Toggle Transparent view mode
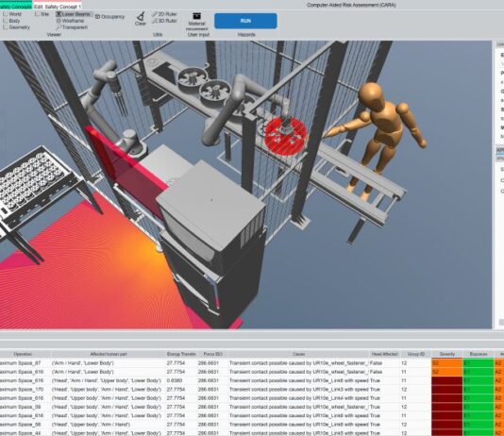 (x=72, y=27)
